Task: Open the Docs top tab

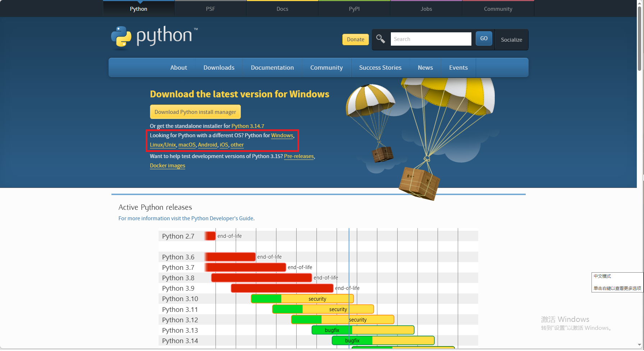Action: (x=282, y=9)
